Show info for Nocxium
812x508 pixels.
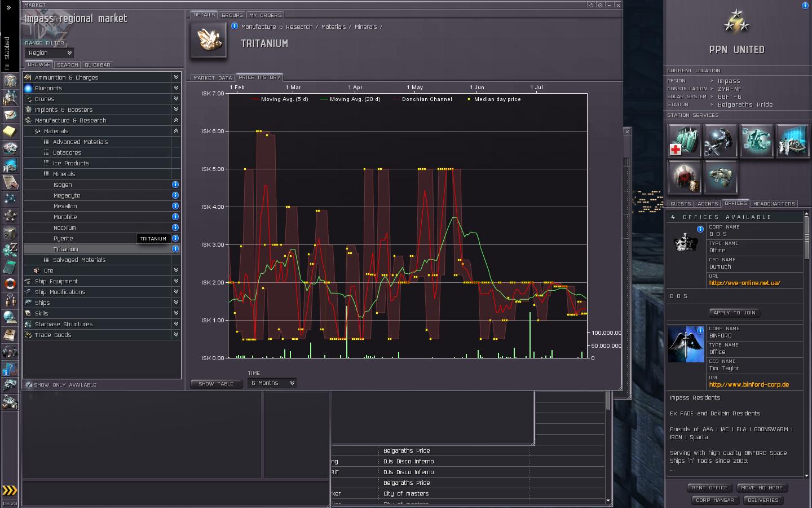point(175,227)
